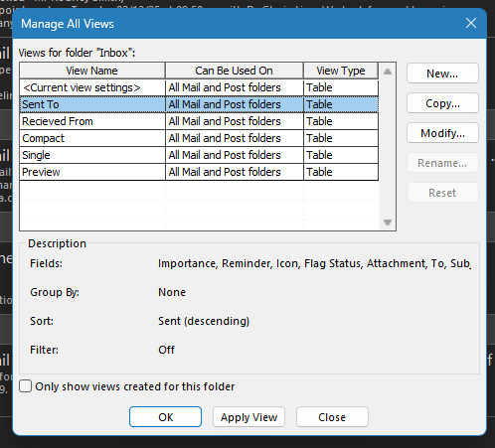The height and width of the screenshot is (448, 495).
Task: Select the Recieved From view
Action: [199, 121]
